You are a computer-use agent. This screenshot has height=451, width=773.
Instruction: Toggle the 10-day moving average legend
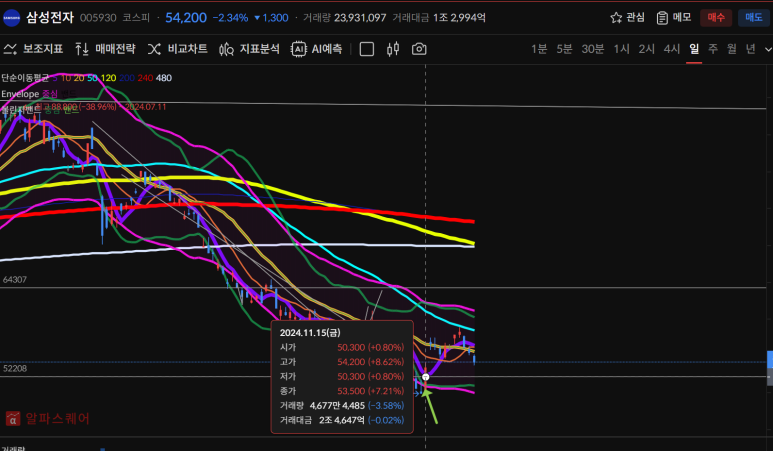point(66,78)
